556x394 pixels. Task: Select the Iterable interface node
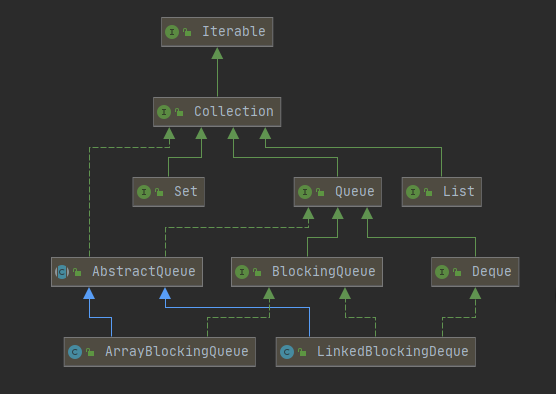tap(217, 32)
